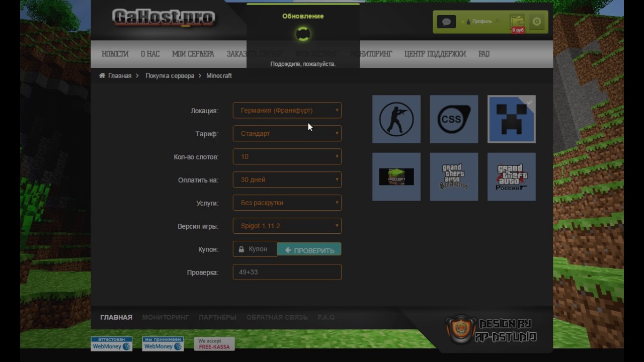Open the chat messages speech-bubble icon

pyautogui.click(x=446, y=22)
